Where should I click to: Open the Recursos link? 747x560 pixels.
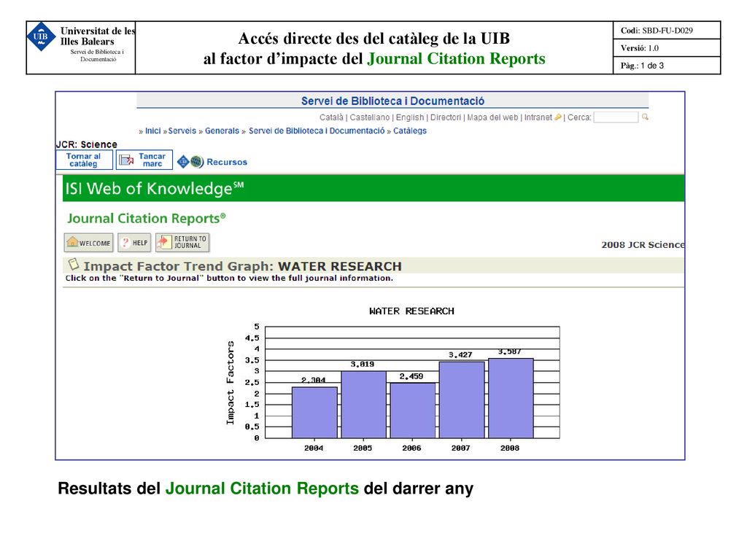coord(227,162)
